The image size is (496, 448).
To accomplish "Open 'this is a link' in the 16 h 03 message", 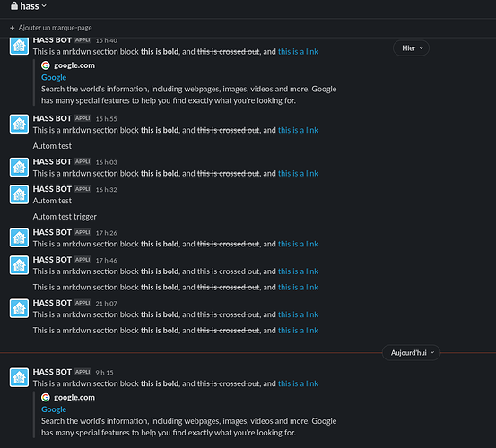I will coord(298,174).
